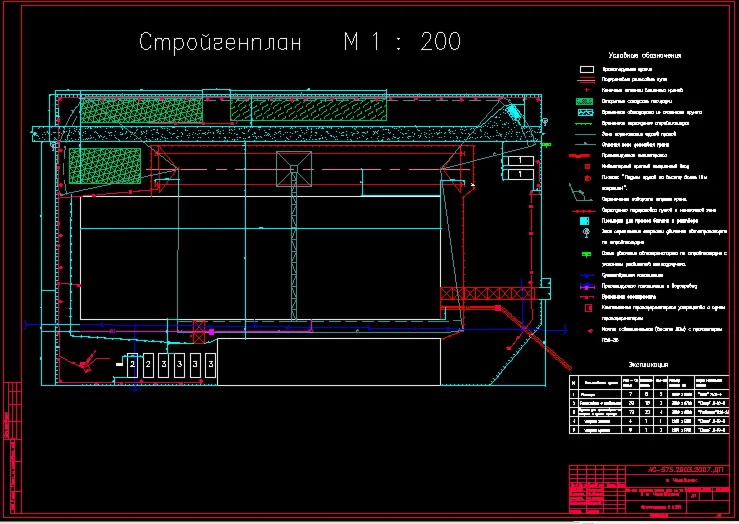Click the magenta pipeline legend symbol
The width and height of the screenshot is (739, 524).
[586, 286]
